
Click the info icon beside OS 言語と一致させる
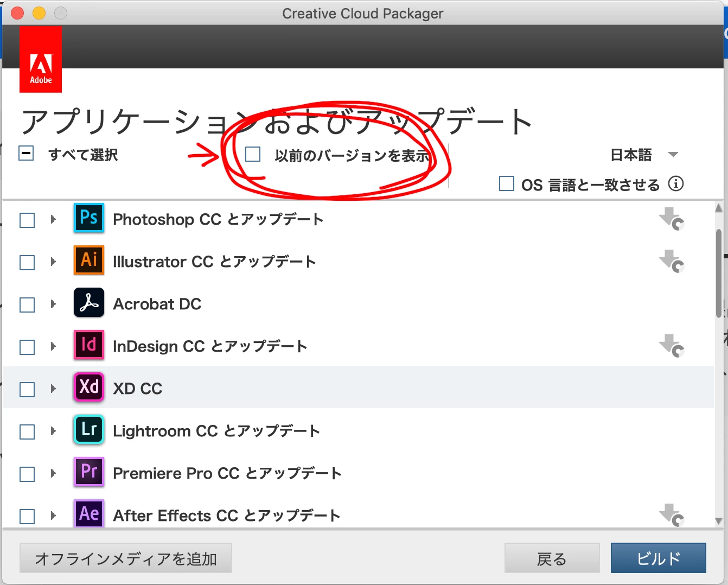(x=676, y=183)
